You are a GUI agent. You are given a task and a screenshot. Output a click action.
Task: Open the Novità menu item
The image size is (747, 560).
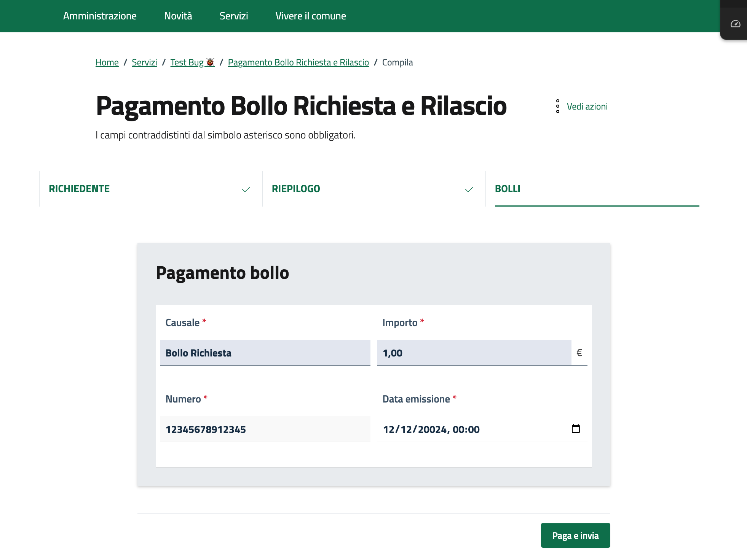[178, 16]
